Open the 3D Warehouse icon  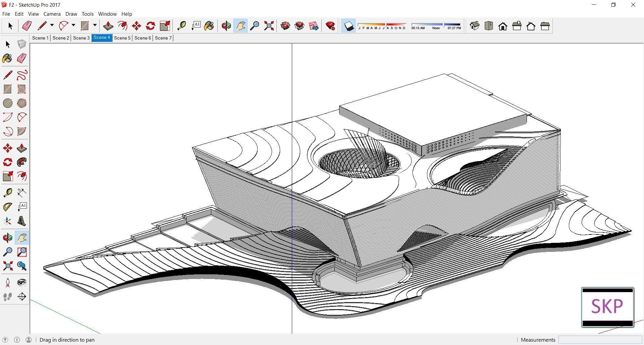[285, 26]
